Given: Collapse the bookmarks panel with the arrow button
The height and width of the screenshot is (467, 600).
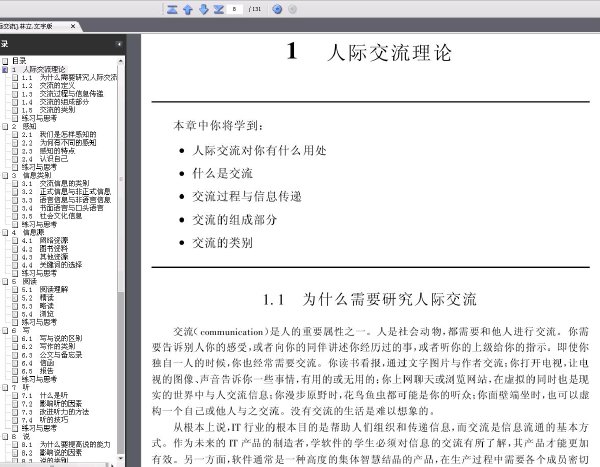Looking at the screenshot, I should coord(119,44).
